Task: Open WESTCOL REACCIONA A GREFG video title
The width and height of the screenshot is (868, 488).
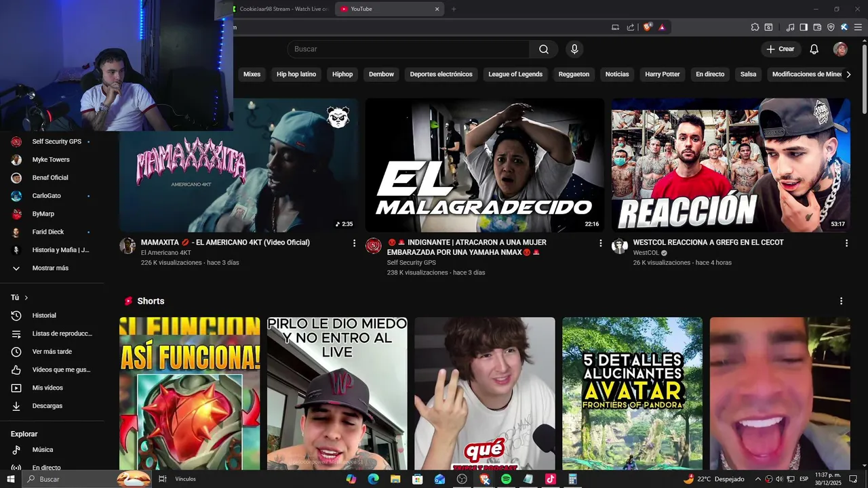Action: click(x=708, y=242)
